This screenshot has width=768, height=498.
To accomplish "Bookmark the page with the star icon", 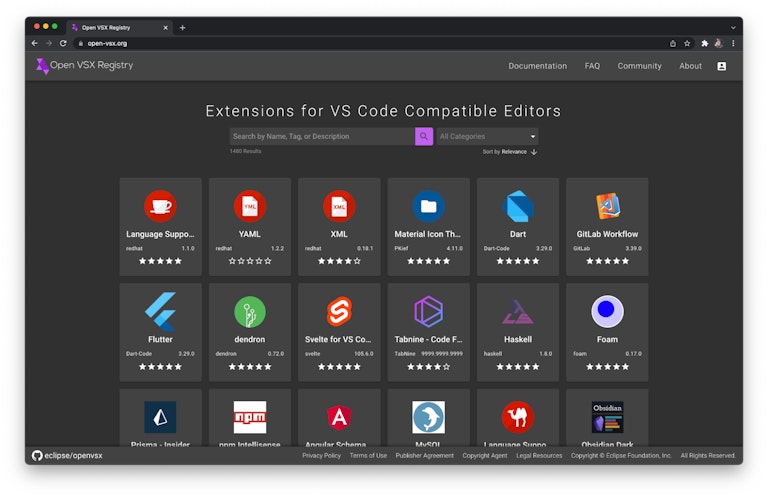I will coord(687,43).
